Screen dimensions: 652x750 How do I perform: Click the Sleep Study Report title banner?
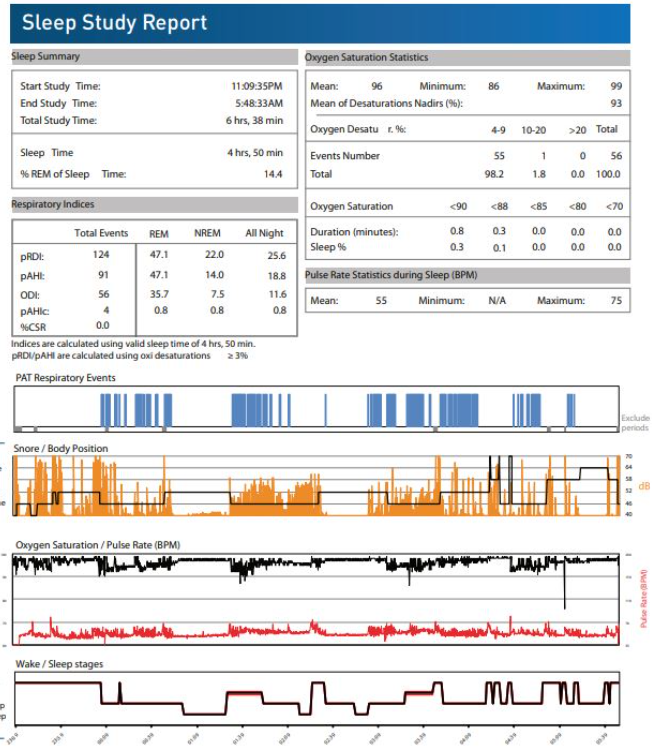click(x=115, y=23)
